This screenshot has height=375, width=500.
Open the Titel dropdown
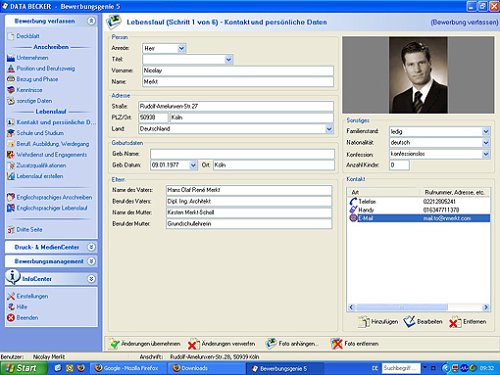(228, 60)
